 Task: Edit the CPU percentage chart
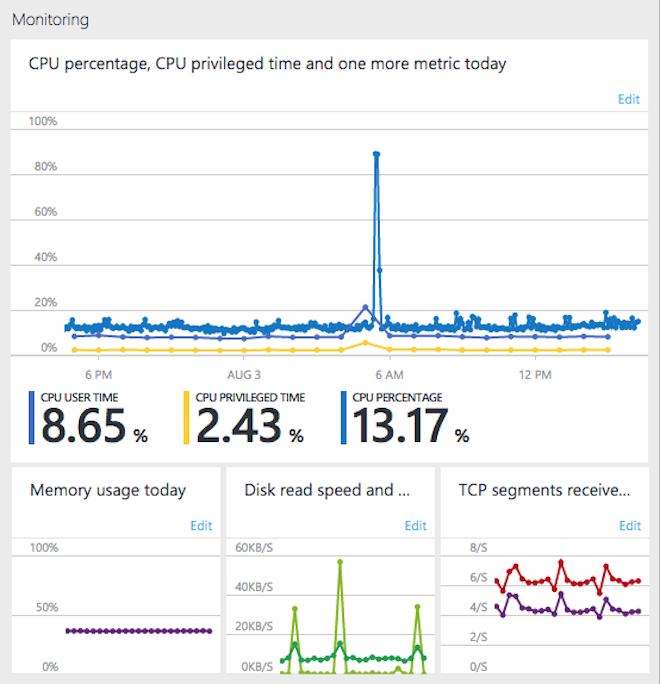coord(628,99)
